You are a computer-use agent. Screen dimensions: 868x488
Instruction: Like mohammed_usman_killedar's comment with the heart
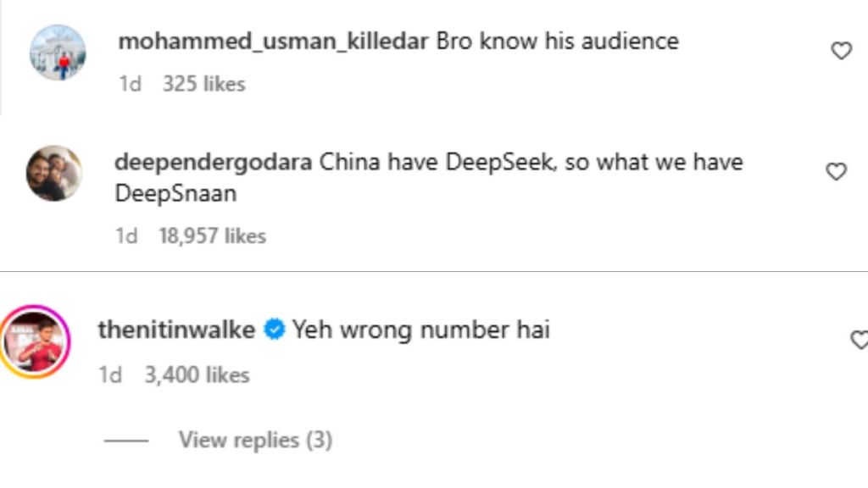click(x=841, y=52)
